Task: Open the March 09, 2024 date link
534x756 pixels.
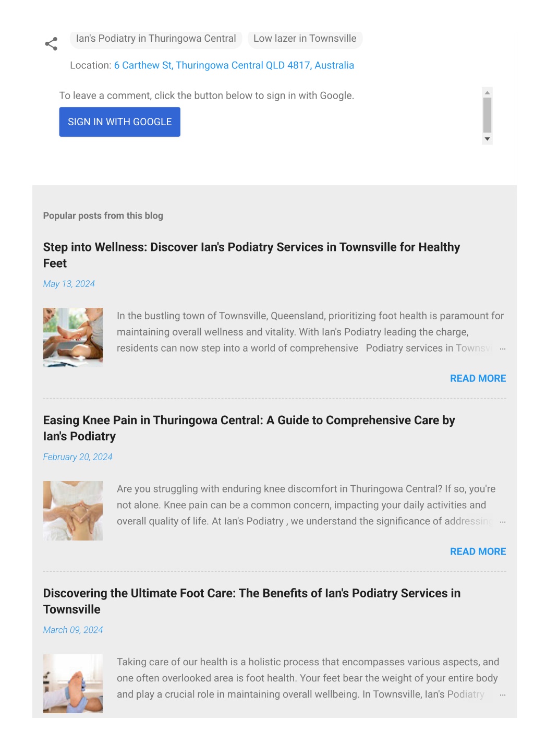Action: coord(73,630)
